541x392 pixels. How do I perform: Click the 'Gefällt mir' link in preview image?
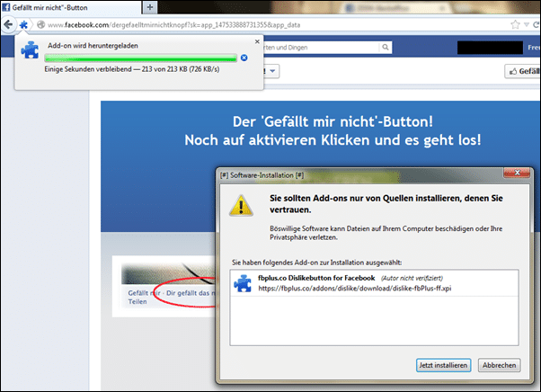point(144,293)
